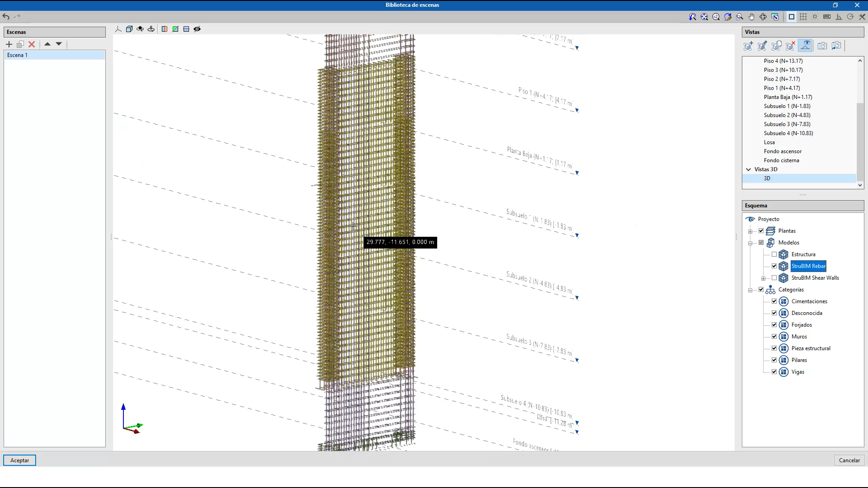This screenshot has width=868, height=488.
Task: Expand the Plantas node in Esquema
Action: pyautogui.click(x=750, y=231)
